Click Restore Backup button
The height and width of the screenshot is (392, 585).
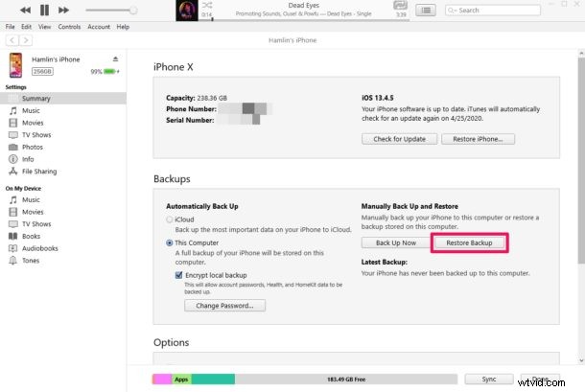(469, 242)
